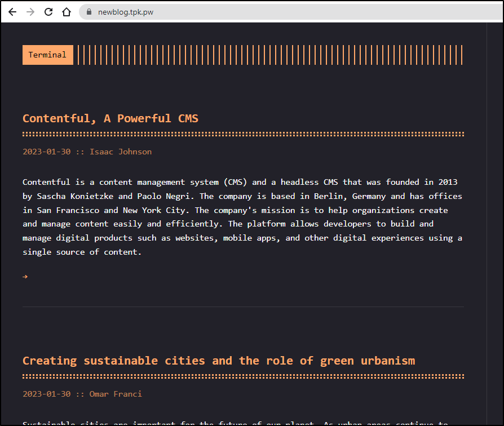Click the excerpt line 'single source of content.'

[82, 252]
